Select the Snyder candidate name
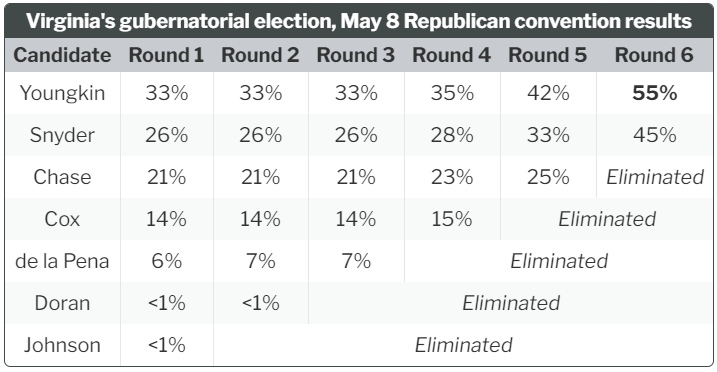Screen dimensions: 717x372 click(62, 135)
